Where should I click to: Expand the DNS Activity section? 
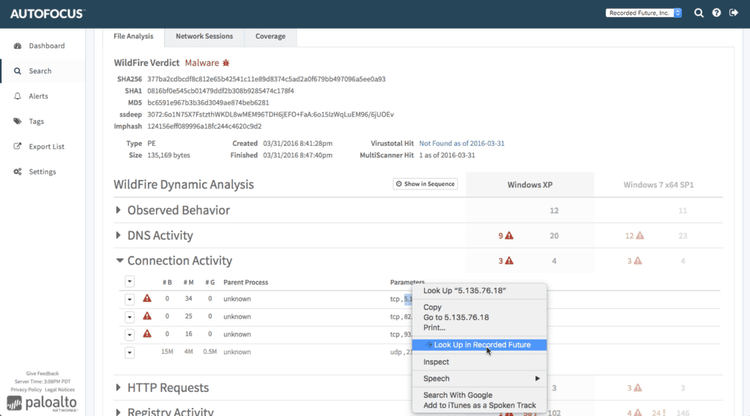click(x=160, y=235)
